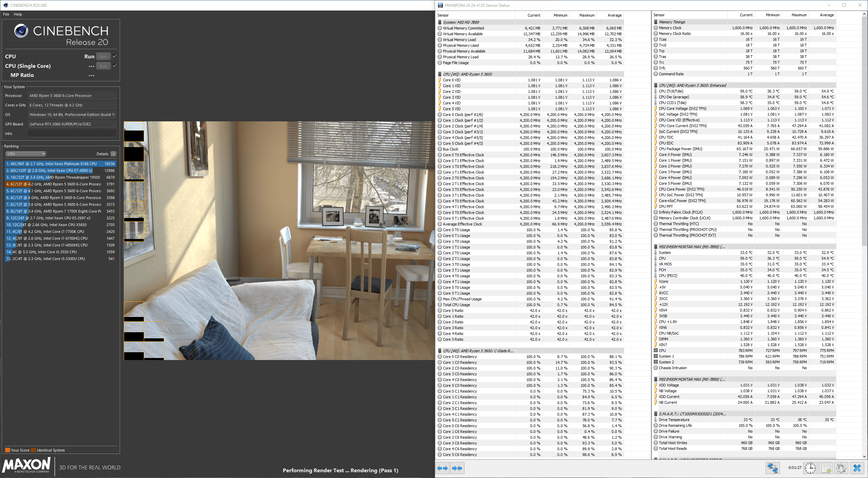Select ranking row Intel Xeon Platinum 8168
The height and width of the screenshot is (478, 868).
(x=61, y=164)
